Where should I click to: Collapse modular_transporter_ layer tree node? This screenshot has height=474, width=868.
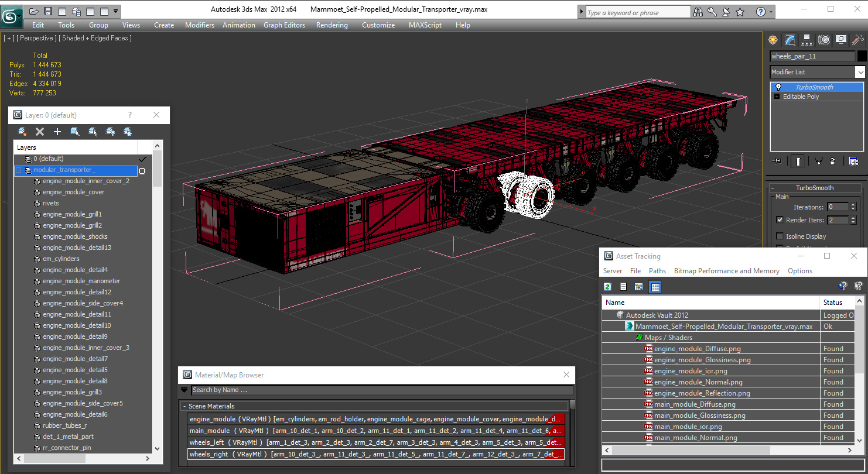(18, 170)
